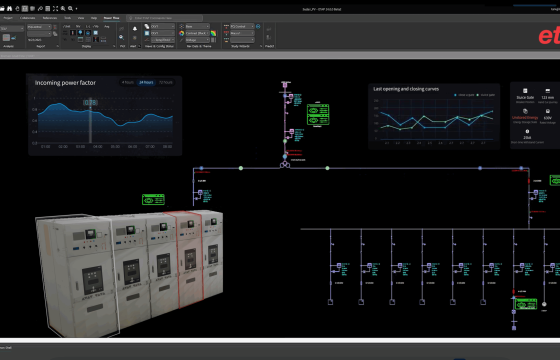Click the zoom in magnifier icon

click(x=63, y=8)
